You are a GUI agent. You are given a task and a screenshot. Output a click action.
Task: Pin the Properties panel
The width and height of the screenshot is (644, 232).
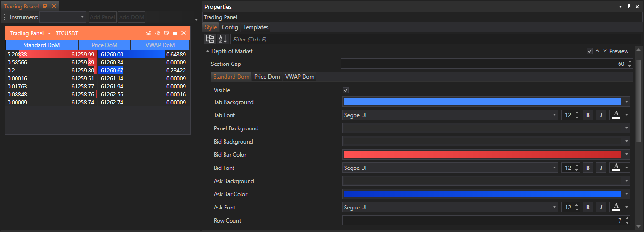pyautogui.click(x=628, y=7)
